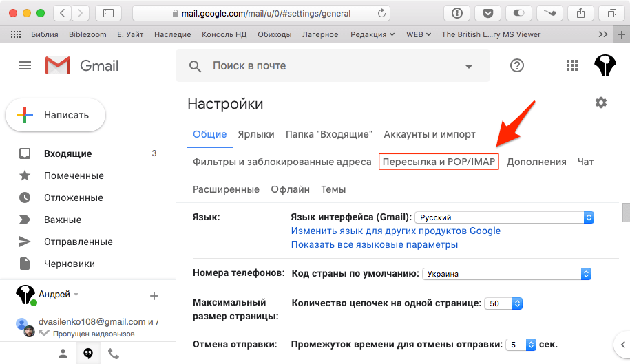This screenshot has height=364, width=630.
Task: Open the Дополнения settings tab
Action: point(536,162)
